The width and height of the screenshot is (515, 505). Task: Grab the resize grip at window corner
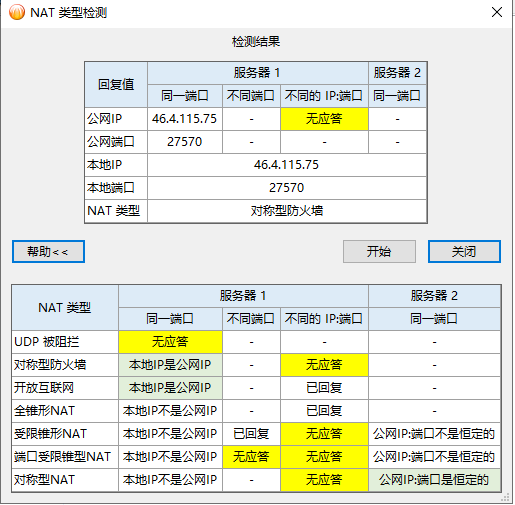tap(506, 498)
